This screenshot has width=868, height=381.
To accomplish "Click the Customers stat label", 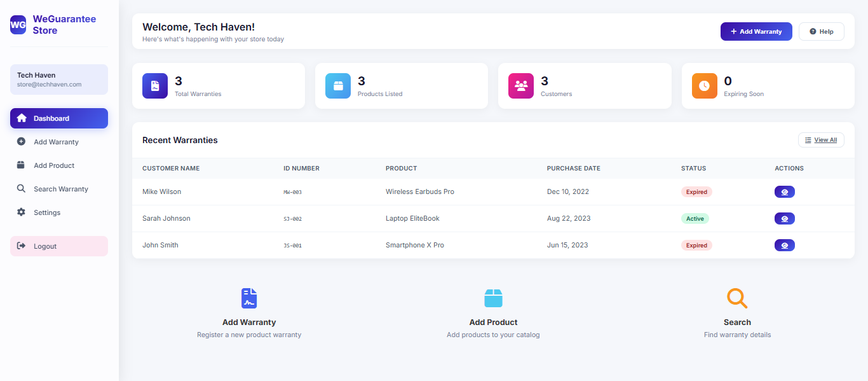I will coord(557,94).
